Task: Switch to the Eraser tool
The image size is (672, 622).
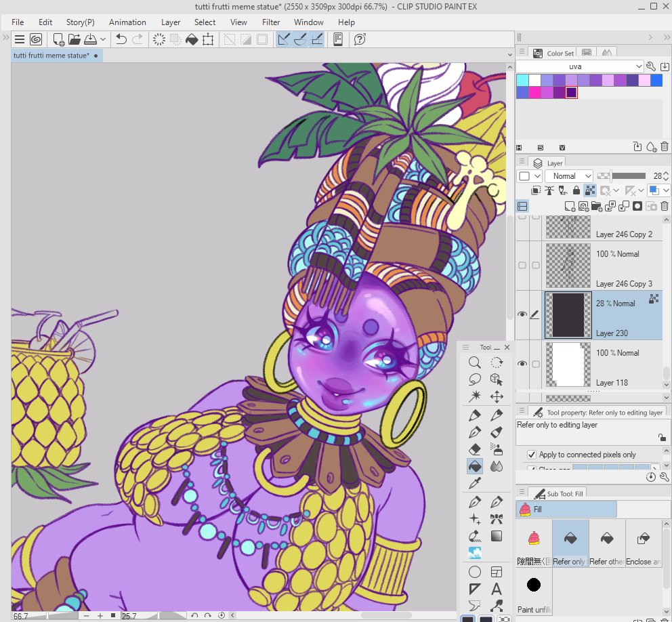Action: click(474, 448)
